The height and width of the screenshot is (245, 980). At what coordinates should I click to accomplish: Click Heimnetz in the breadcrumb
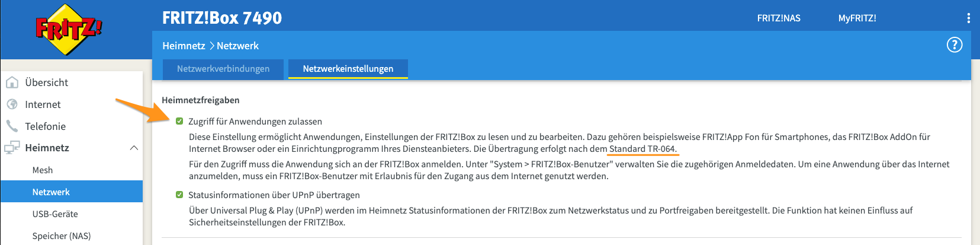pyautogui.click(x=184, y=46)
